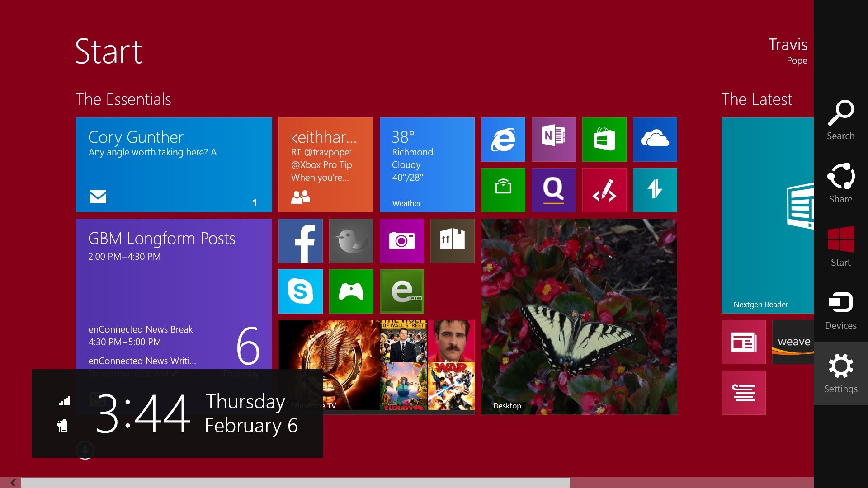Click the horizontal scrollbar thumb
Image resolution: width=868 pixels, height=488 pixels.
296,483
